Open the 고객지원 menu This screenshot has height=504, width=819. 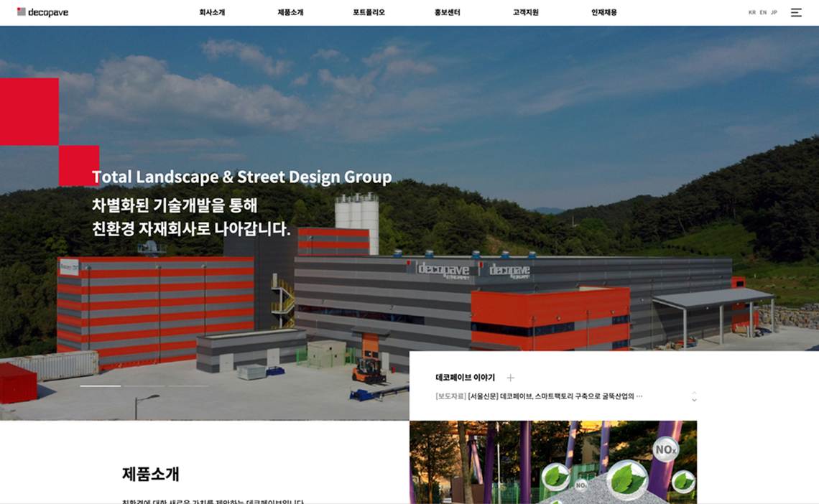tap(525, 12)
